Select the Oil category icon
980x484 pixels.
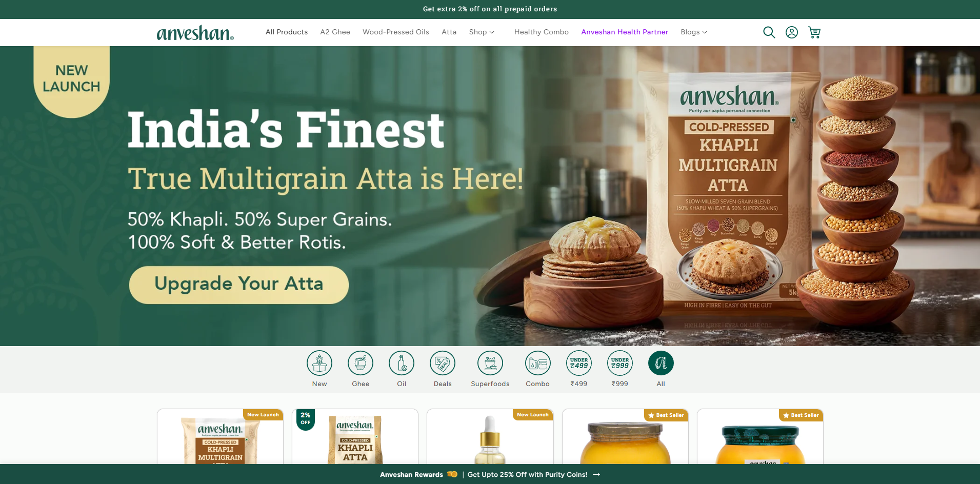(402, 364)
